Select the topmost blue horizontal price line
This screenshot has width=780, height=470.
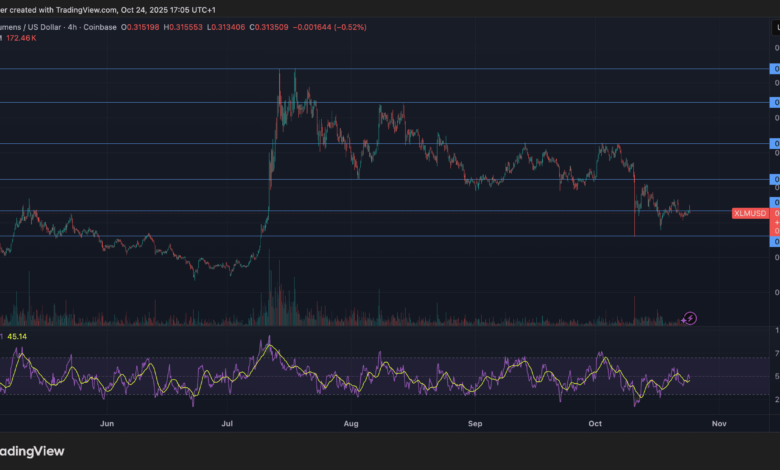pos(400,69)
